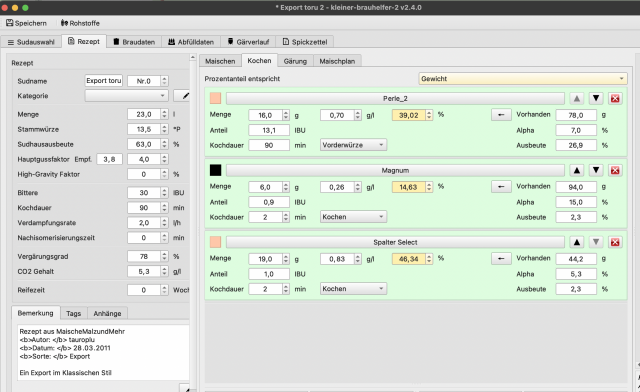Screen dimensions: 640x392
Task: Open the Prozentanteil Gewicht dropdown
Action: point(522,78)
